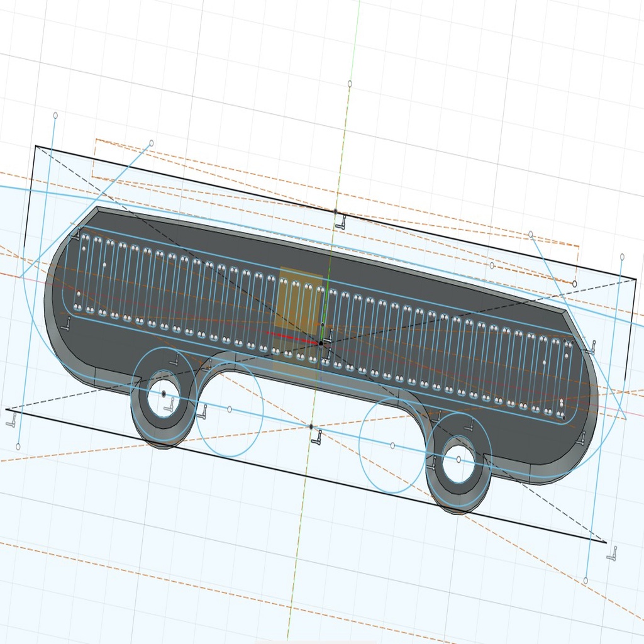
Task: Click the constraint glyph at the rectangle's bottom-left corner
Action: coord(13,419)
